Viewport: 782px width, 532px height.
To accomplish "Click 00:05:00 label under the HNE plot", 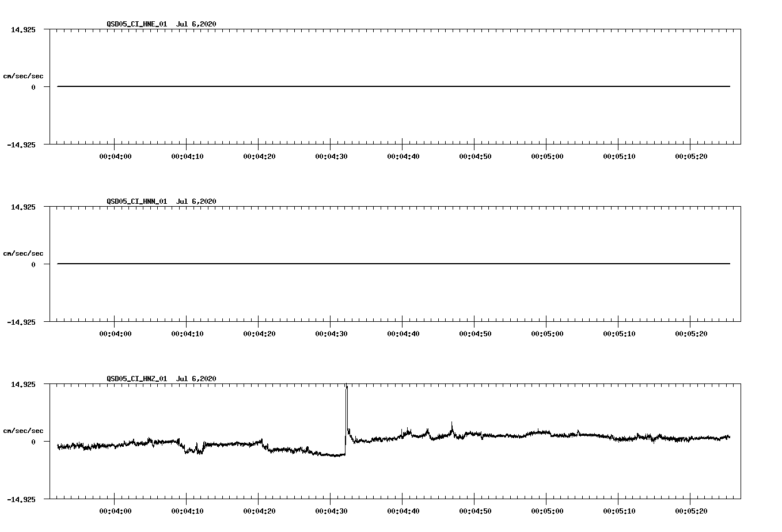I will [x=547, y=156].
